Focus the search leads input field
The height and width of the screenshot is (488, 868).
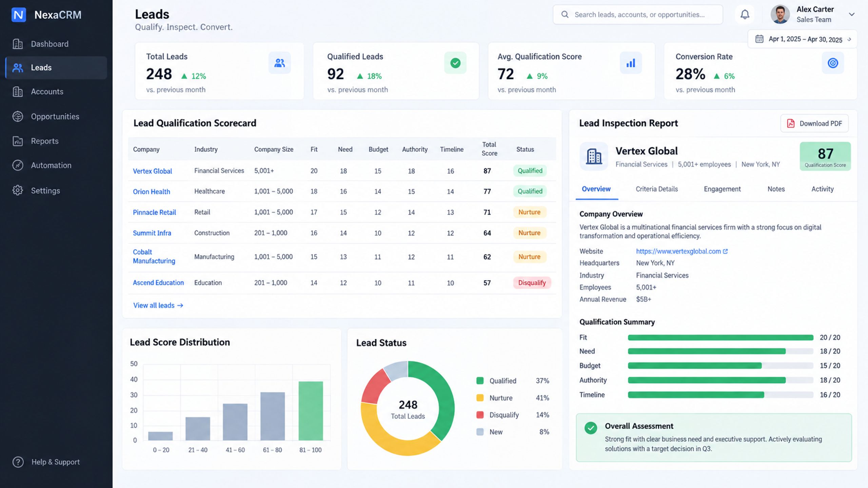pos(638,15)
